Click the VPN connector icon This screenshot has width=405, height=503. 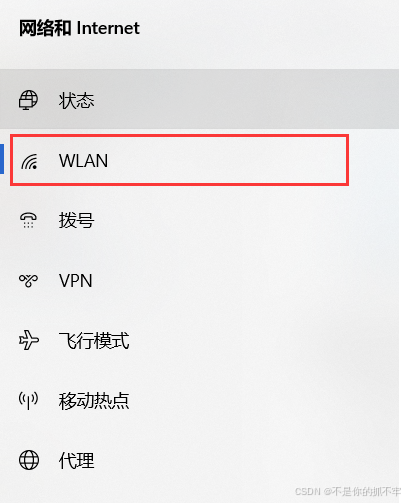28,280
